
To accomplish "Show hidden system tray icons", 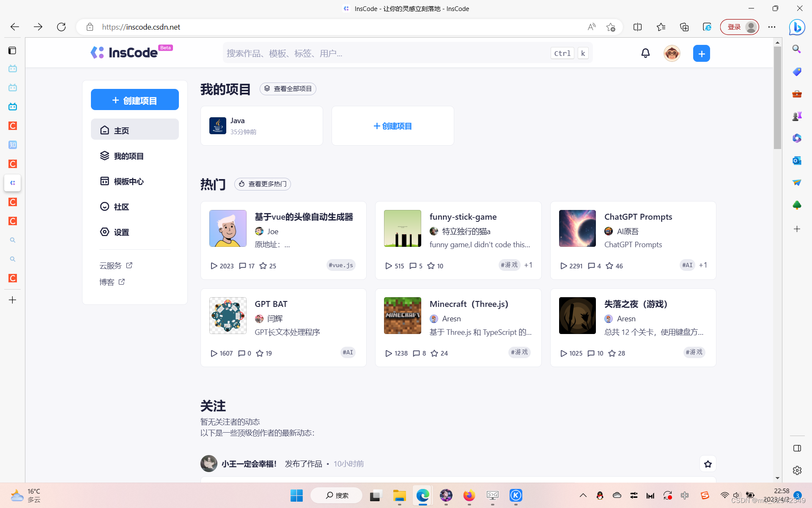I will (583, 495).
